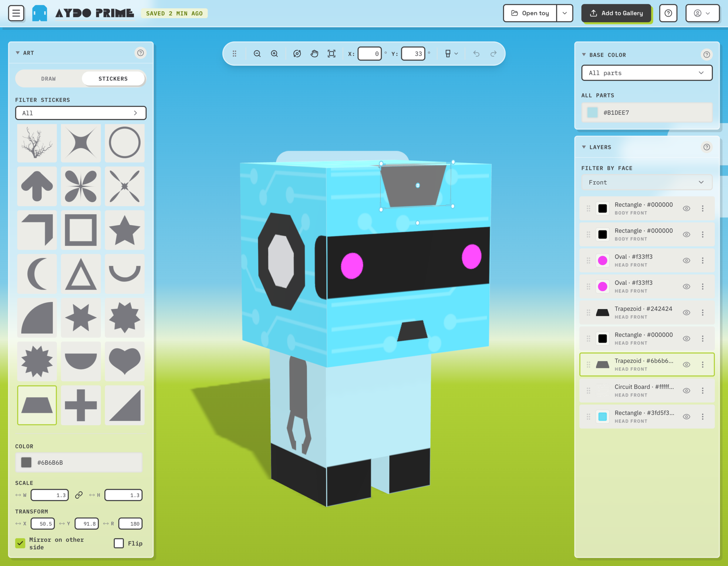
Task: Grab the toolbar drag handle
Action: (234, 54)
